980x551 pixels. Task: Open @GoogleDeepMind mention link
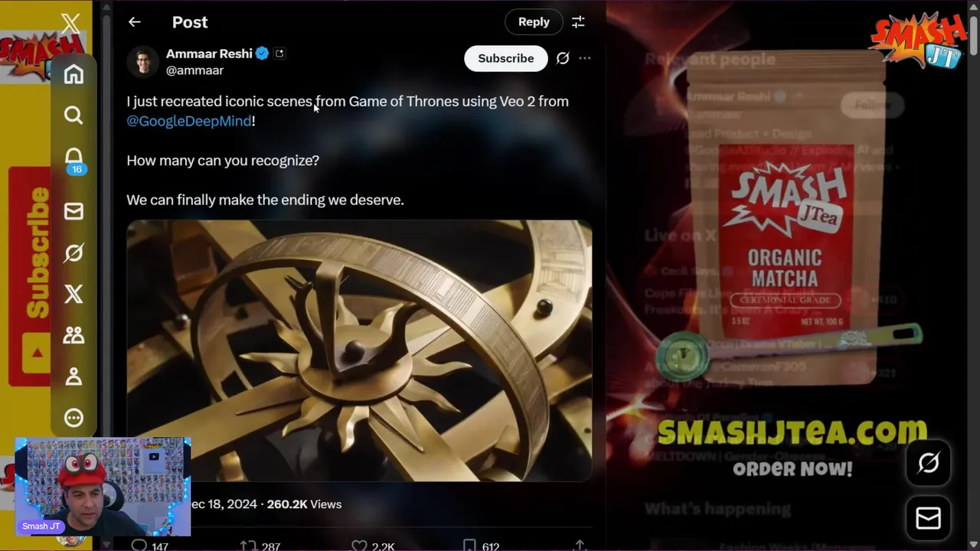coord(189,121)
